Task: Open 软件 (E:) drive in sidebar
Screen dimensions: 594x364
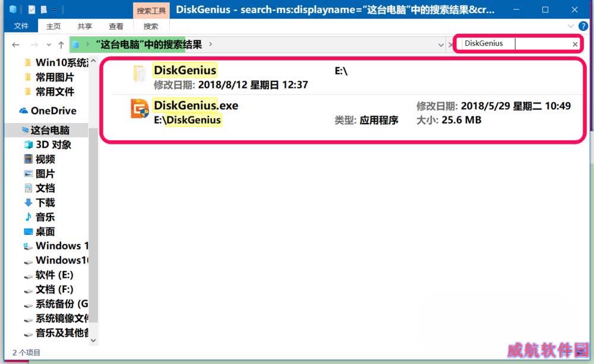Action: pos(55,275)
